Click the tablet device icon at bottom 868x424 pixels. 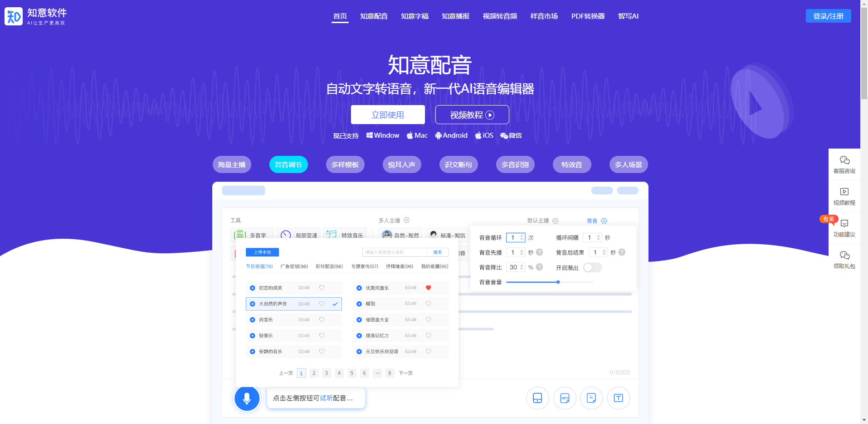[537, 398]
